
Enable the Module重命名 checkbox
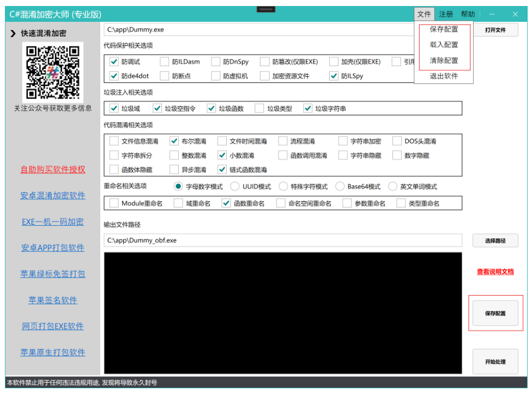click(x=114, y=203)
